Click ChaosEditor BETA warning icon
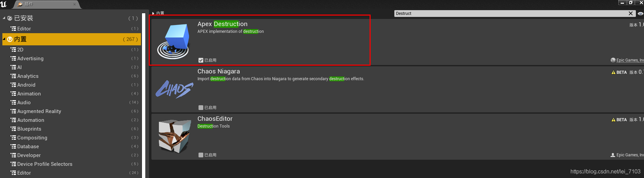This screenshot has height=178, width=644. point(613,120)
